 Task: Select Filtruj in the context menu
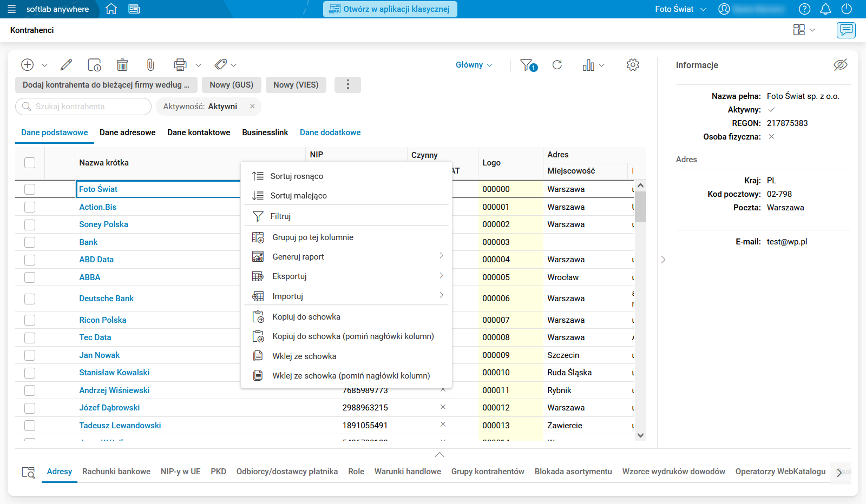[346, 216]
